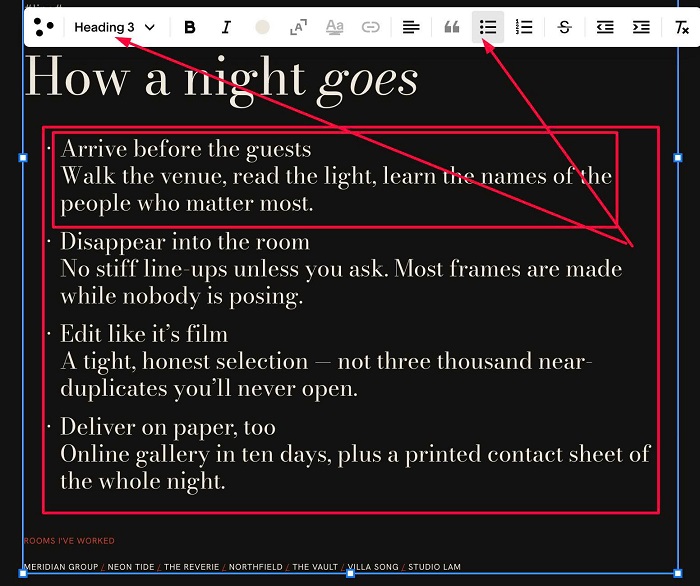Click the 'VILLA SONG' text
Image resolution: width=700 pixels, height=586 pixels.
tap(373, 567)
